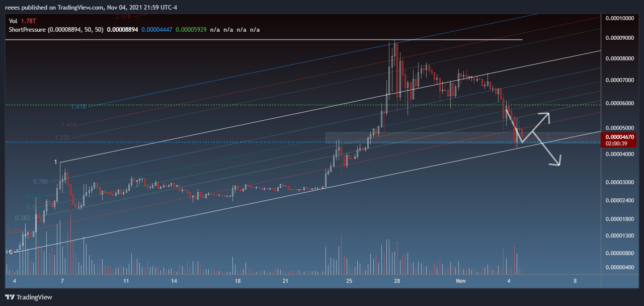Click the published-by header text by reees
644x306 pixels.
pos(91,7)
